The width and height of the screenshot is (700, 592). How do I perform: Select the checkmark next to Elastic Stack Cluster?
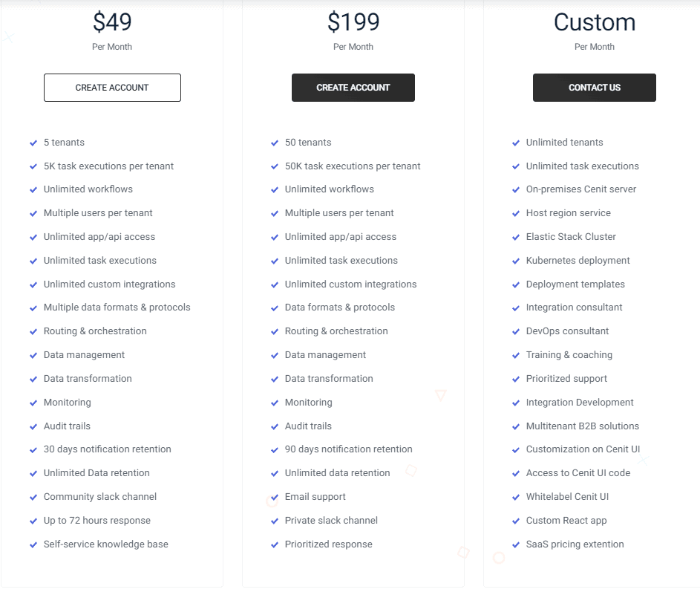pos(515,236)
